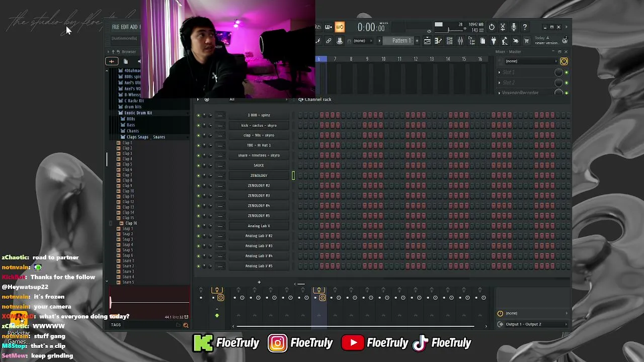Mute the Analog Lab V #5 channel
Image resolution: width=644 pixels, height=362 pixels.
pyautogui.click(x=198, y=266)
